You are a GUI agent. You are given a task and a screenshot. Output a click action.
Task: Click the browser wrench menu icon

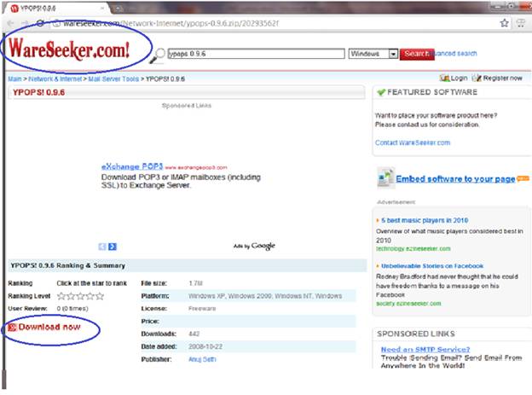pos(520,23)
